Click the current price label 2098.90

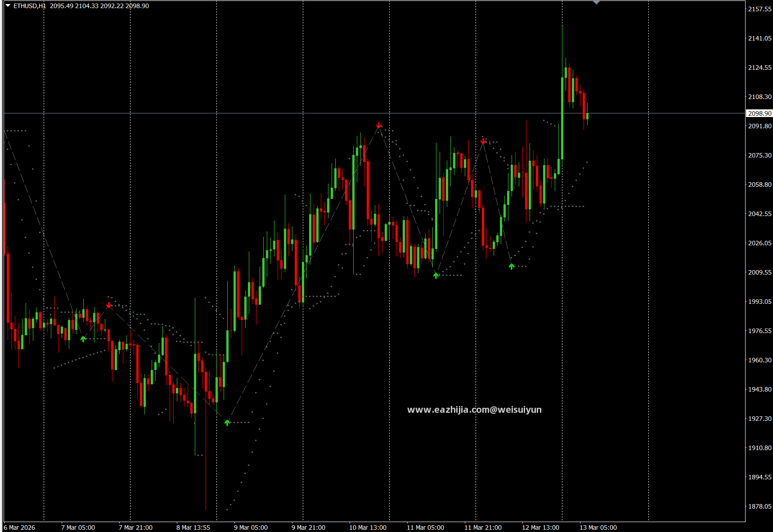pyautogui.click(x=760, y=113)
